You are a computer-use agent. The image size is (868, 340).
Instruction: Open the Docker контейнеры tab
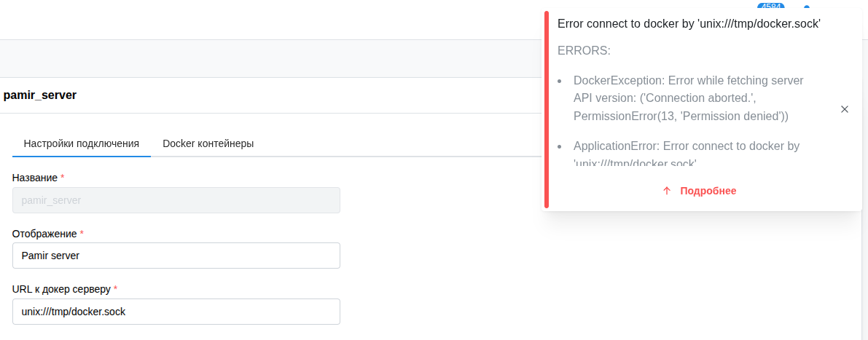pos(208,143)
